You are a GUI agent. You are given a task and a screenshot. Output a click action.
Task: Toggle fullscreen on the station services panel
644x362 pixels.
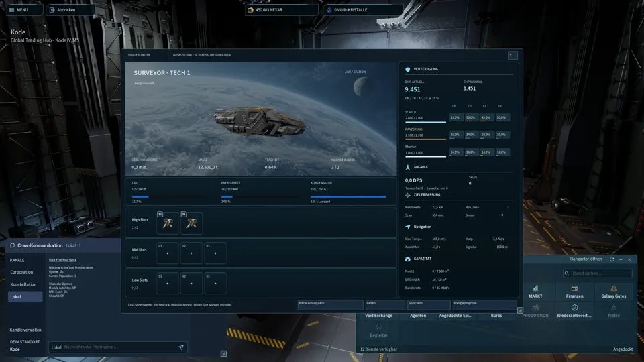click(612, 259)
